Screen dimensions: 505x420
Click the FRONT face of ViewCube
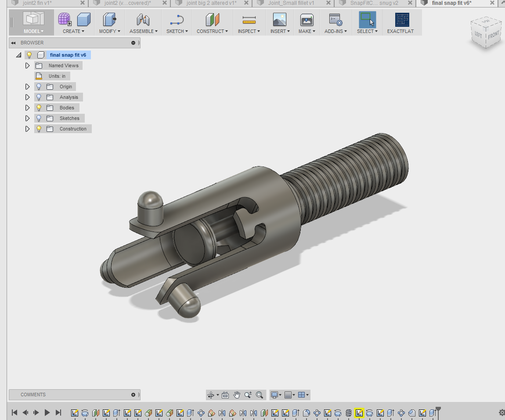coord(493,35)
